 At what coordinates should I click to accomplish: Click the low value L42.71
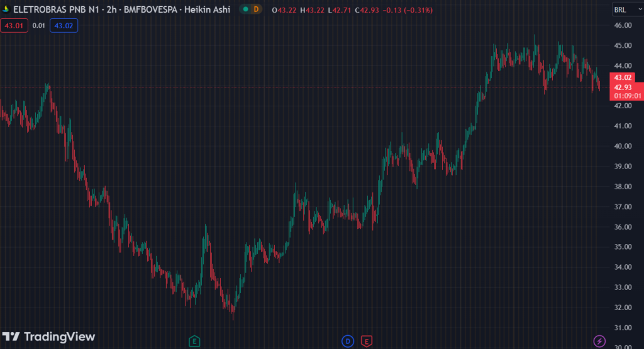click(x=339, y=10)
